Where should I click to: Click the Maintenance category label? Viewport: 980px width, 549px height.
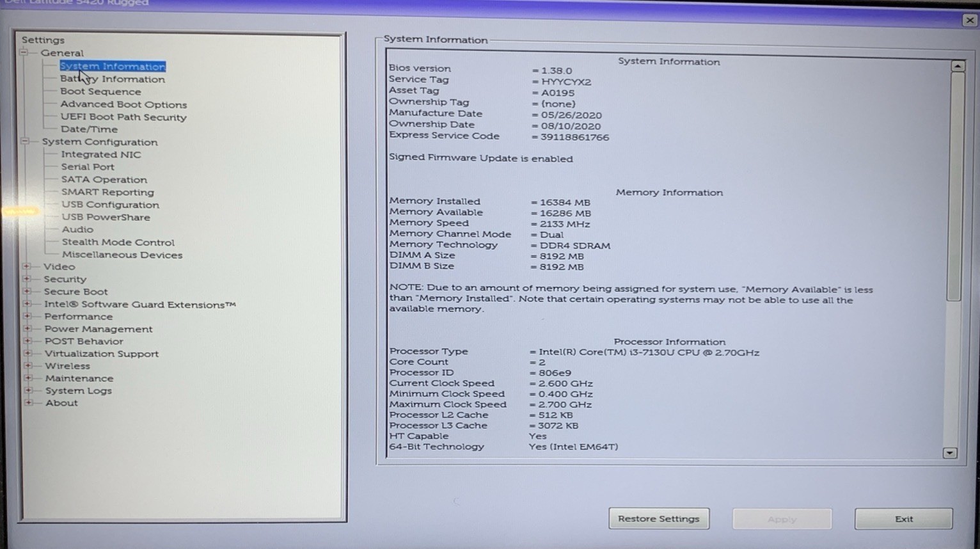79,378
